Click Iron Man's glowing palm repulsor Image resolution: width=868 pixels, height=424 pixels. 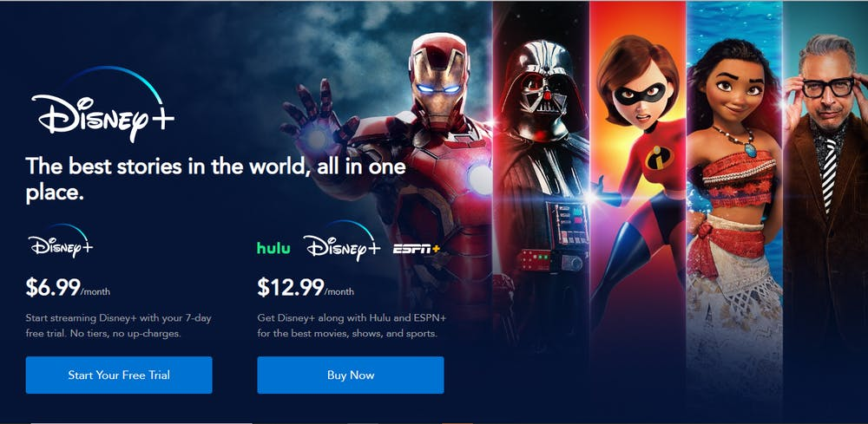tap(316, 138)
